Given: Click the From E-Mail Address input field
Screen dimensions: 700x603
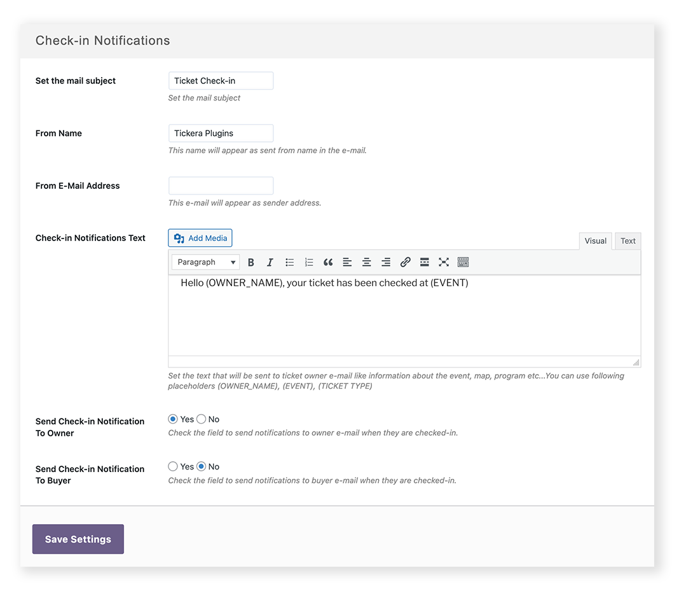Looking at the screenshot, I should (x=221, y=185).
